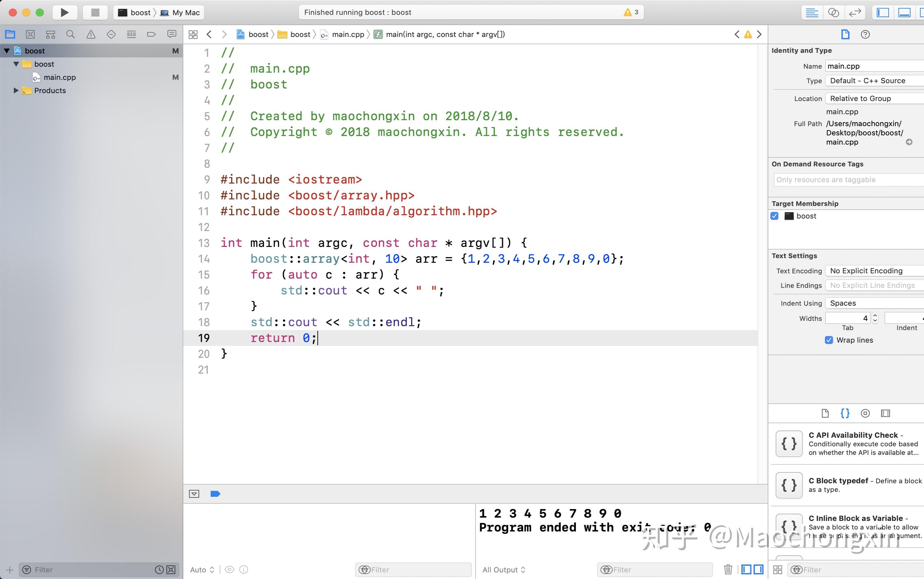The height and width of the screenshot is (579, 924).
Task: Click boost in the jump bar breadcrumb
Action: click(x=258, y=34)
